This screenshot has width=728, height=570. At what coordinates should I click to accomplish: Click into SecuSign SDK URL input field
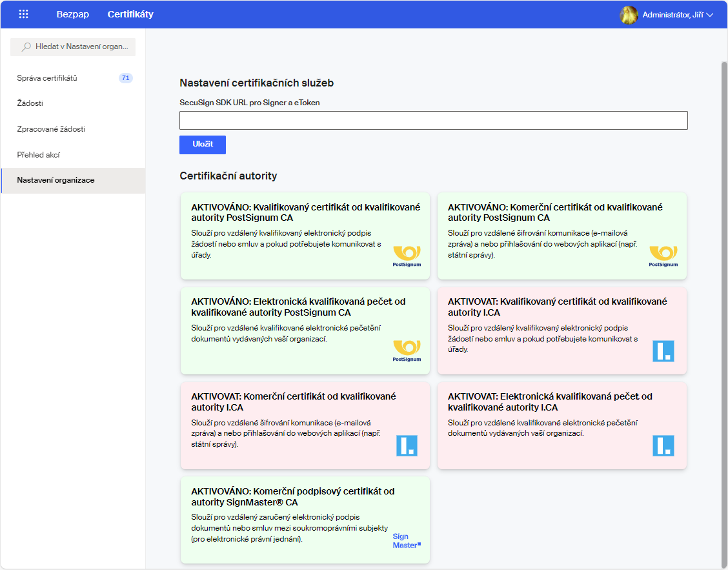(433, 120)
